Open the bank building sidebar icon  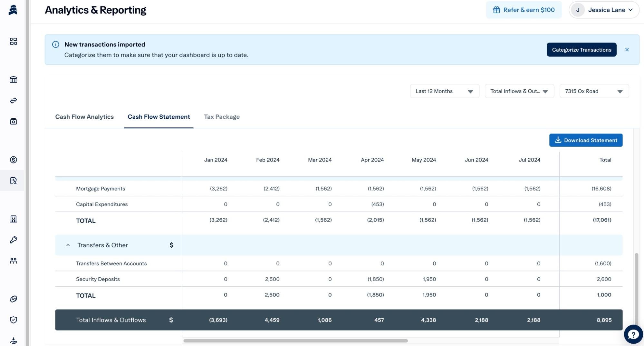13,79
